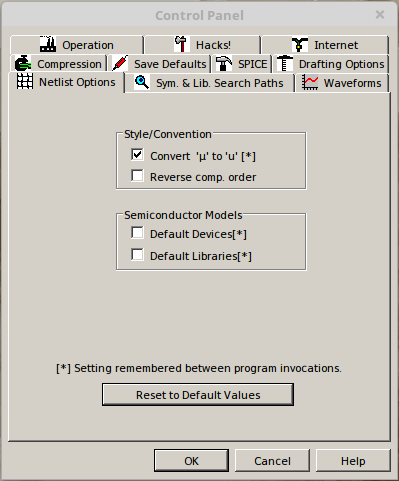Switch to the SPICE tab

click(x=242, y=64)
